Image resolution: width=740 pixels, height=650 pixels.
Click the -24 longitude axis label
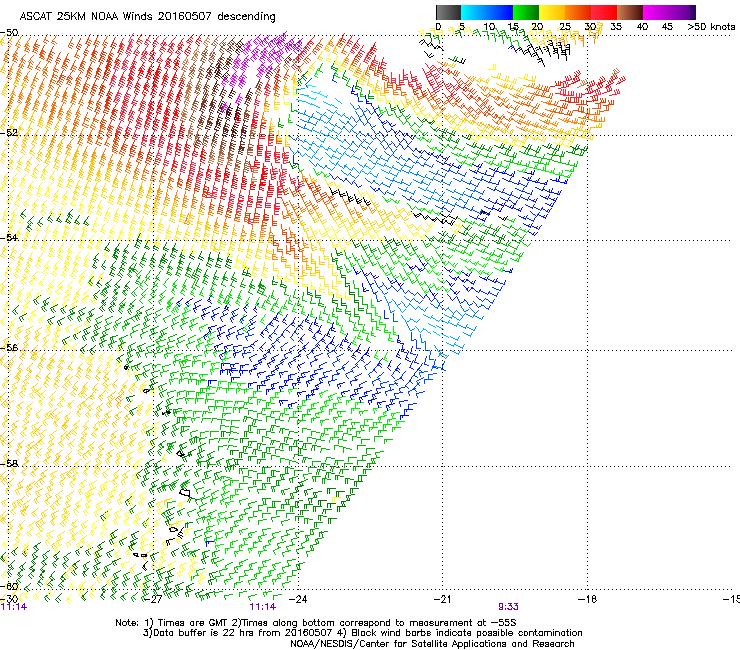click(x=298, y=599)
